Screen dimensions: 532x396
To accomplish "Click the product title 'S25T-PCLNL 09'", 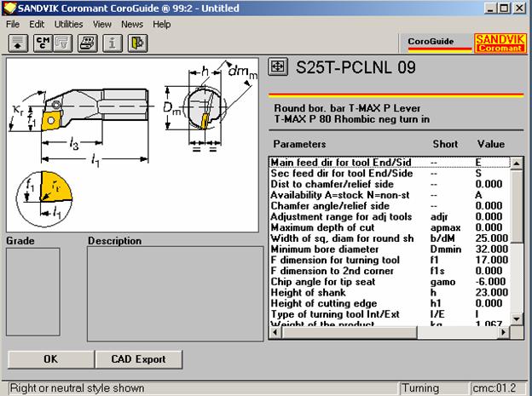I will (x=356, y=67).
